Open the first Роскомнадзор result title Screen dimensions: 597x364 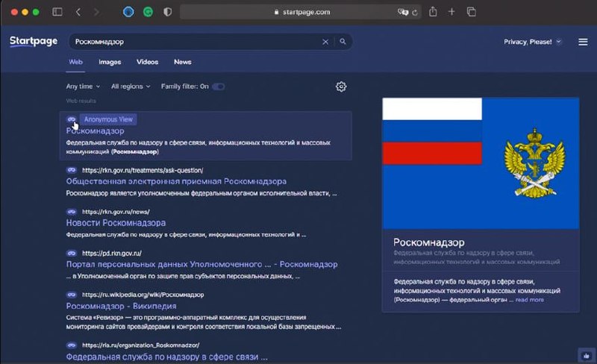click(x=96, y=131)
